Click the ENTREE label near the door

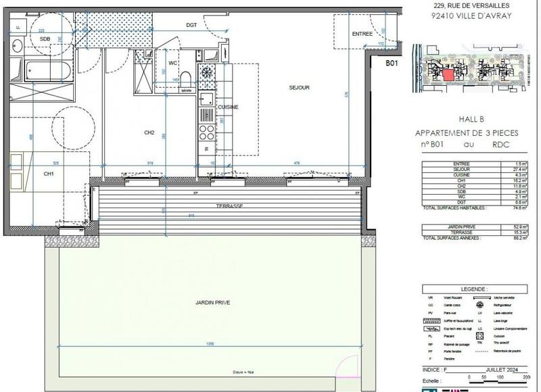(x=362, y=34)
